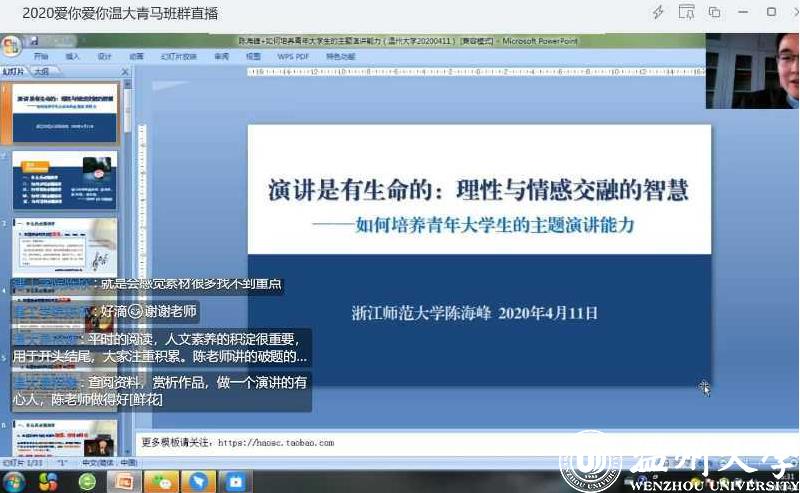The height and width of the screenshot is (493, 800).
Task: Close the slide thumbnail pane
Action: [x=126, y=72]
